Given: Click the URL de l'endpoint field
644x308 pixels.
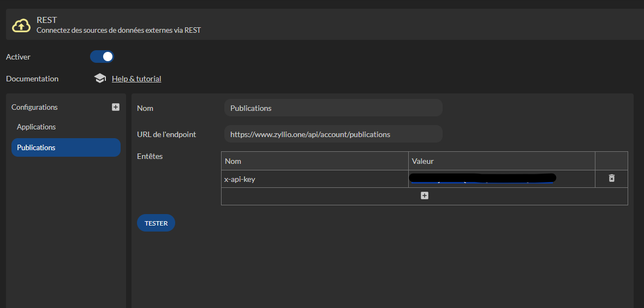Looking at the screenshot, I should [333, 134].
